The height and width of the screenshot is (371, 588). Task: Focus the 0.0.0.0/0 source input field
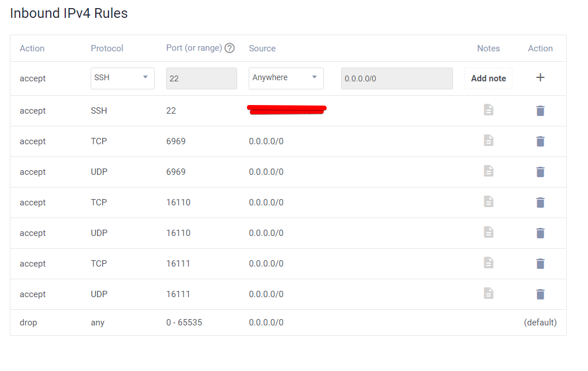click(x=397, y=78)
